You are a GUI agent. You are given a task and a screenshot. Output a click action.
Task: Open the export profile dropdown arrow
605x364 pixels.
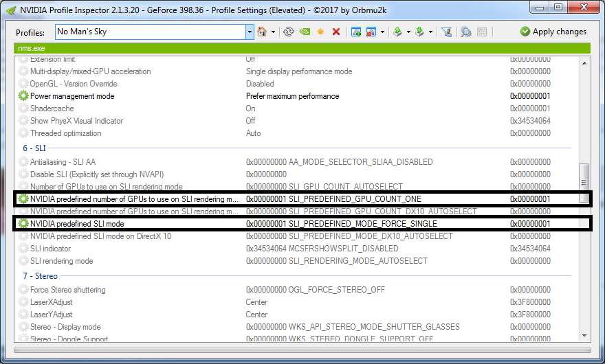click(408, 32)
